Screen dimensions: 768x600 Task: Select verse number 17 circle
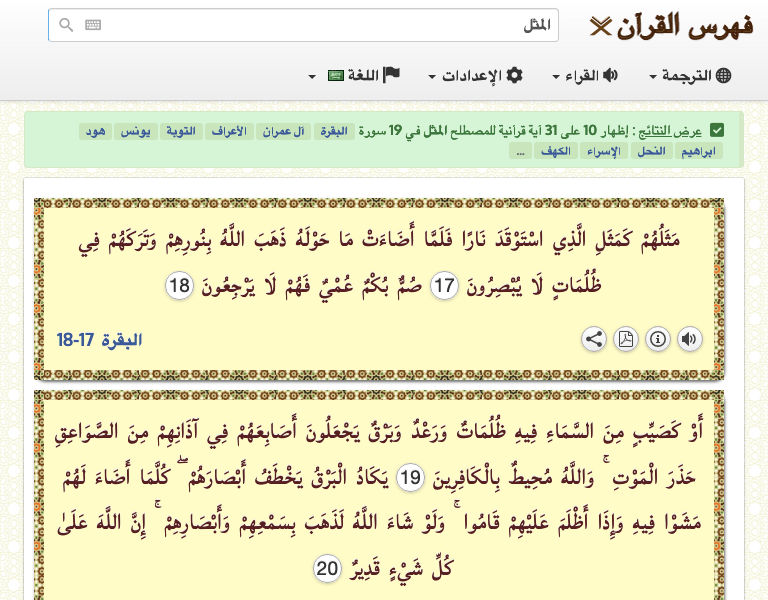click(443, 287)
